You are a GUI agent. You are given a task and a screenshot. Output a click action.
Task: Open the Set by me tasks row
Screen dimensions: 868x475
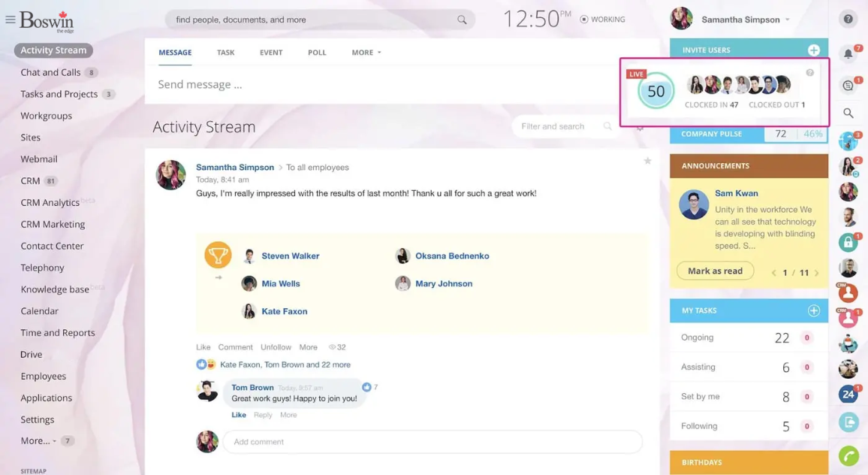tap(749, 396)
